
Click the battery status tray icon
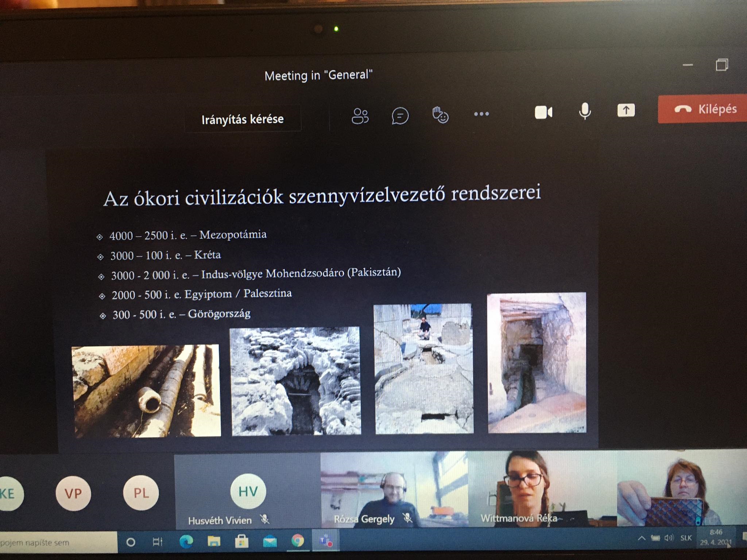(x=655, y=538)
